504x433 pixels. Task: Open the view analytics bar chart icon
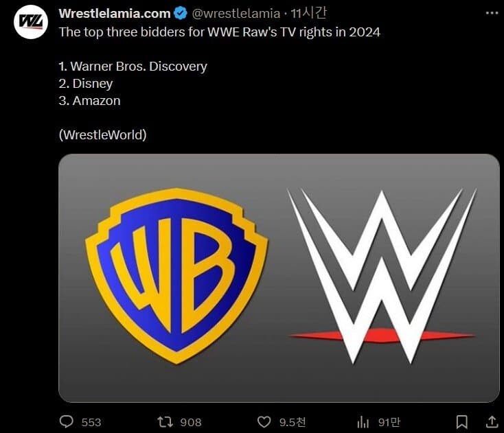363,422
